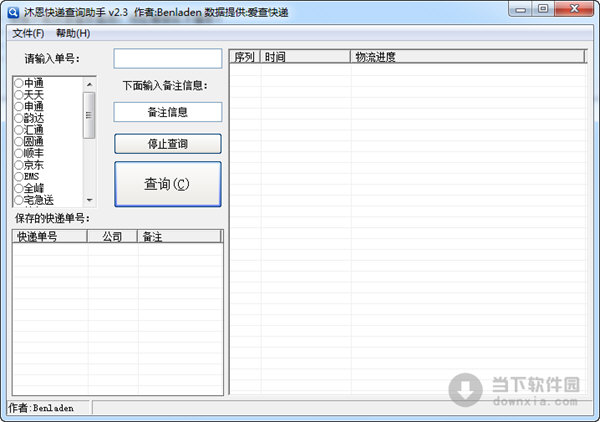
Task: Select the 全峰 courier radio button
Action: tap(19, 188)
